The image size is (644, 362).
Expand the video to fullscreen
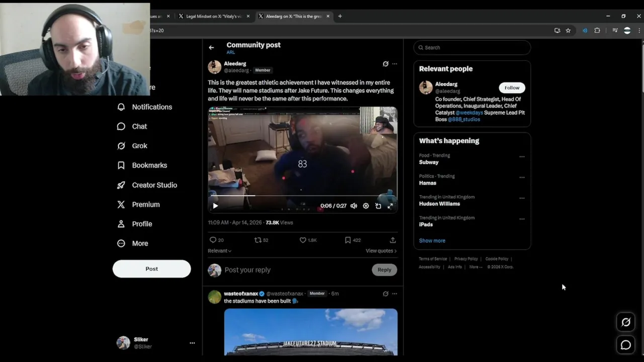coord(390,206)
